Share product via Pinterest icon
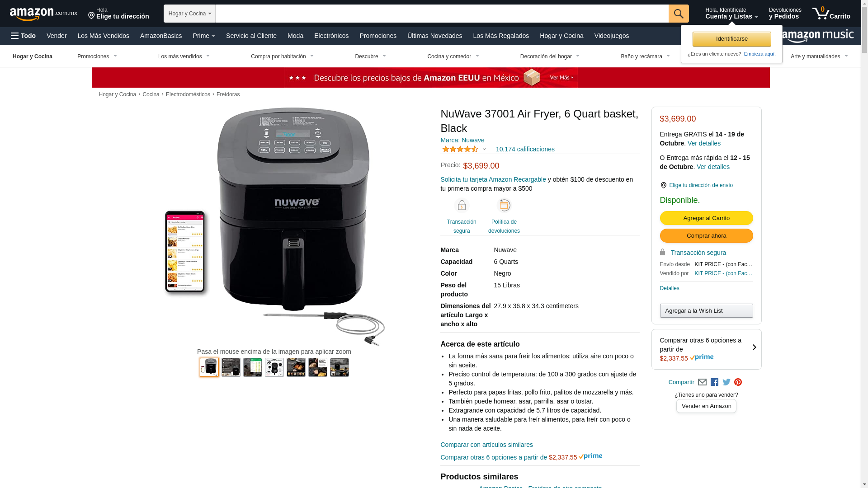 738,382
